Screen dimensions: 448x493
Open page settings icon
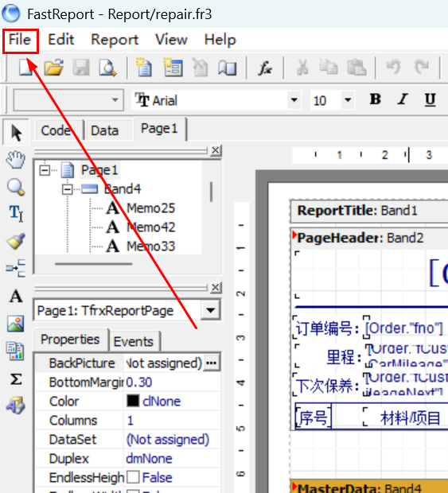tap(227, 67)
